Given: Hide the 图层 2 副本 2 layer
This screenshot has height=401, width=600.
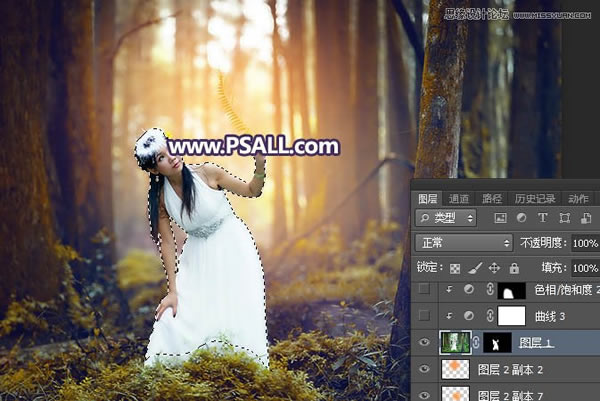Looking at the screenshot, I should tap(424, 369).
